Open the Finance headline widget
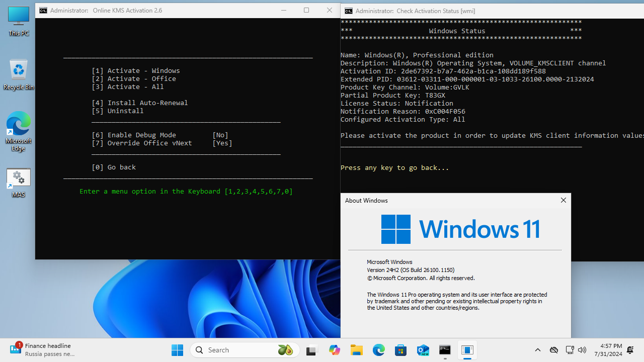Screen dimensions: 644x362 (43, 349)
